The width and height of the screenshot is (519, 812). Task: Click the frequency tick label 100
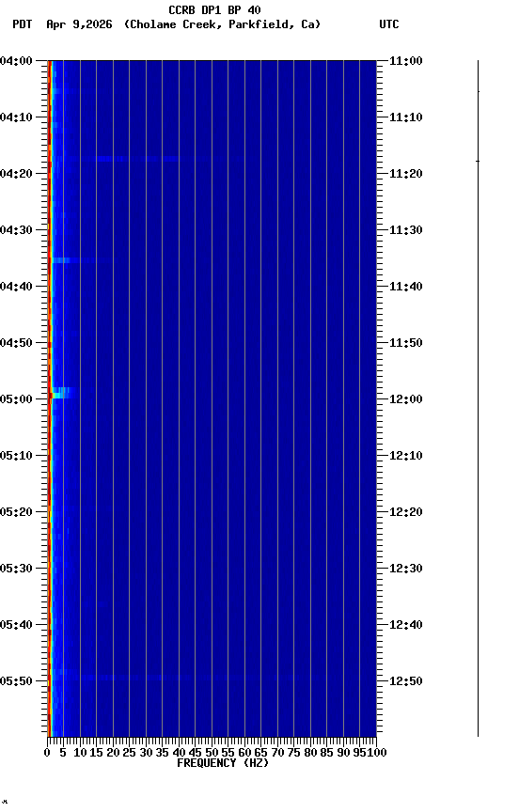(378, 753)
